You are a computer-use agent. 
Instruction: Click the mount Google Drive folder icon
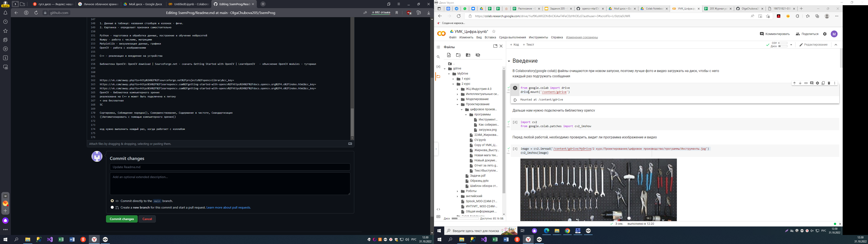[x=468, y=55]
